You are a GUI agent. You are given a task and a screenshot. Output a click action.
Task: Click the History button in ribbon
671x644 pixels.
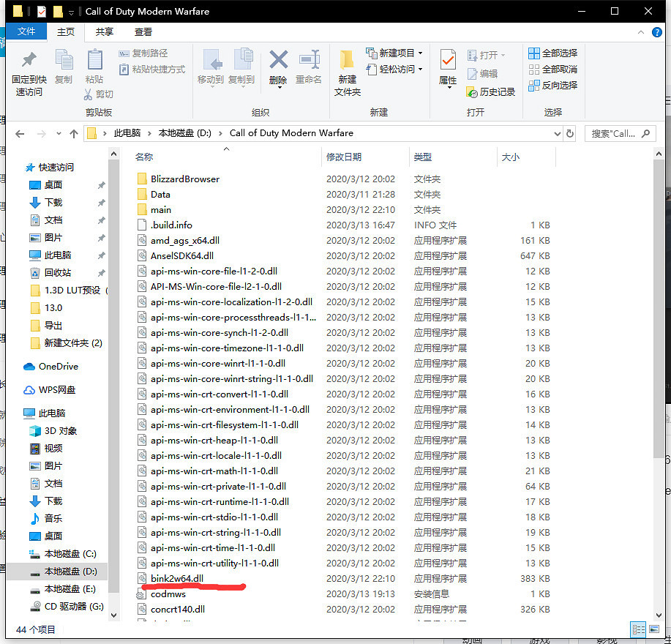point(490,92)
